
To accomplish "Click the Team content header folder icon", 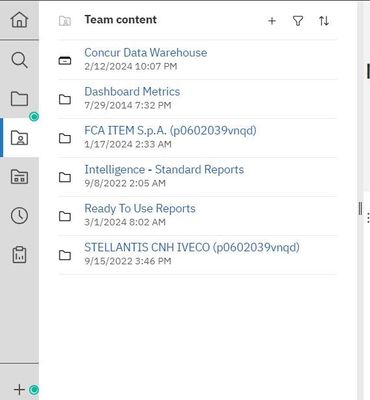I will (65, 21).
